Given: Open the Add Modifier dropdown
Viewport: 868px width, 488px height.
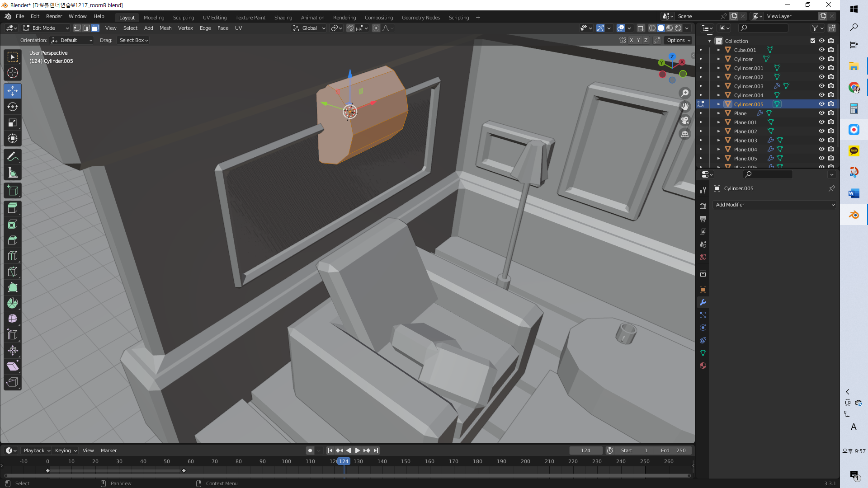Looking at the screenshot, I should tap(774, 205).
